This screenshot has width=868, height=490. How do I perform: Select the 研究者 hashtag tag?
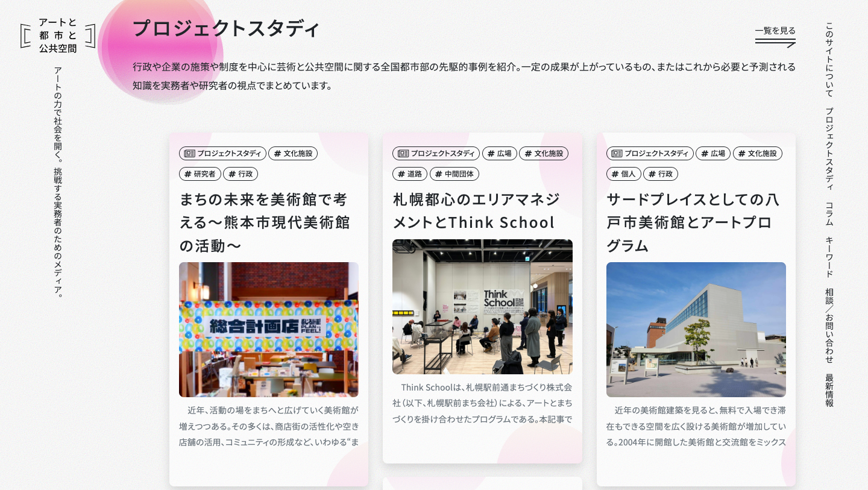[x=200, y=174]
